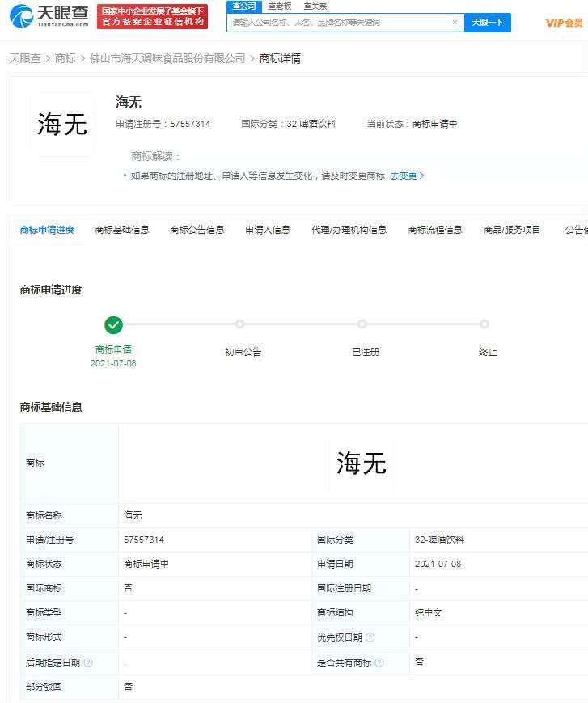Open the 商标 breadcrumb link

click(65, 58)
